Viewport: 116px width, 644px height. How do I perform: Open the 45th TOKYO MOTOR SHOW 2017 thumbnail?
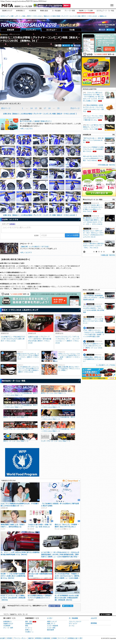coord(58,389)
